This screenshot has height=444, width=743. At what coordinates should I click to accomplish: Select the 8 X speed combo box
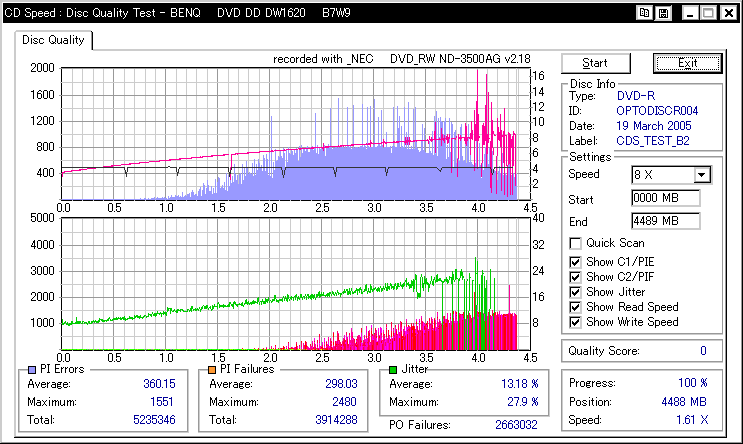pos(671,175)
